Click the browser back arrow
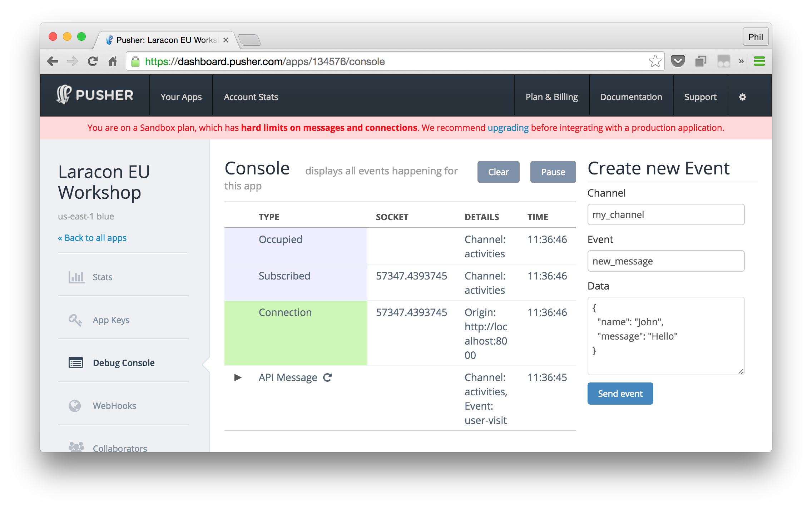Image resolution: width=812 pixels, height=509 pixels. (53, 61)
